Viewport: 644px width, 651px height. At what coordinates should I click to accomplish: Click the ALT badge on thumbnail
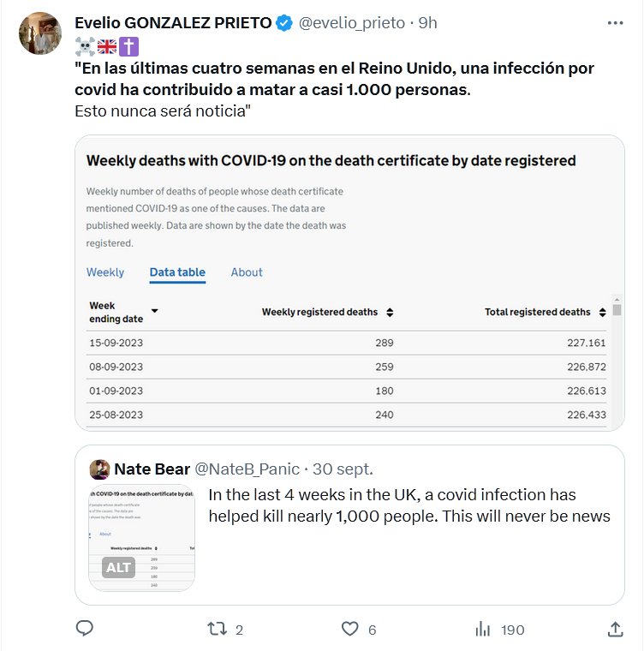(x=119, y=567)
